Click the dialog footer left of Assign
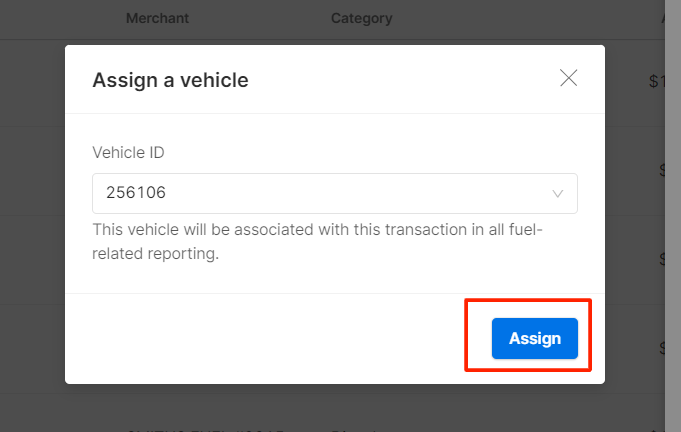The height and width of the screenshot is (432, 681). (x=270, y=338)
